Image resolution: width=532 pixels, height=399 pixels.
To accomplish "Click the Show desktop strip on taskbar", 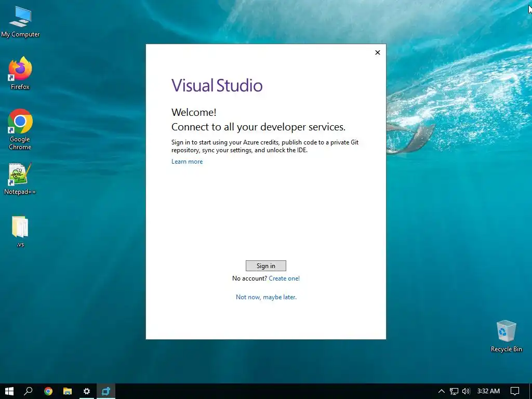I will pyautogui.click(x=530, y=391).
